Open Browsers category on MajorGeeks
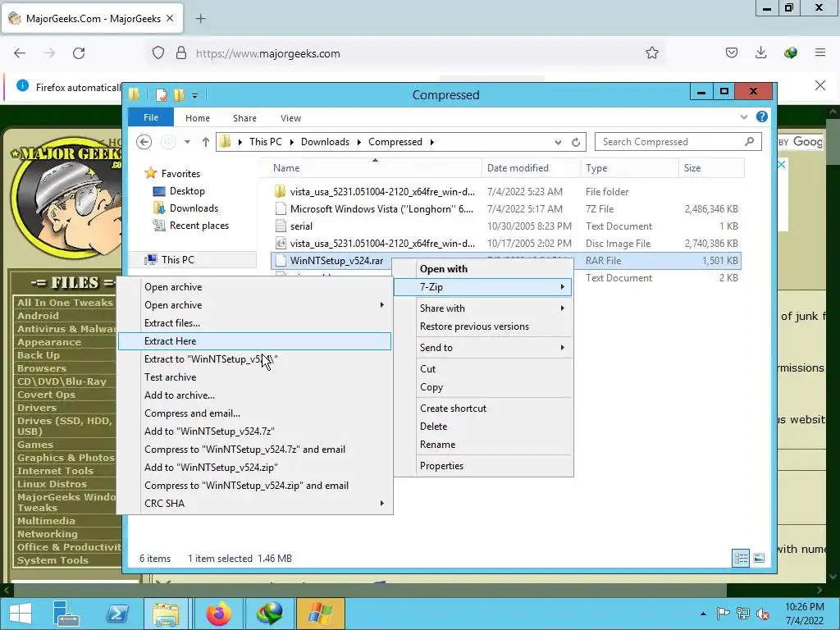Image resolution: width=840 pixels, height=630 pixels. point(42,368)
